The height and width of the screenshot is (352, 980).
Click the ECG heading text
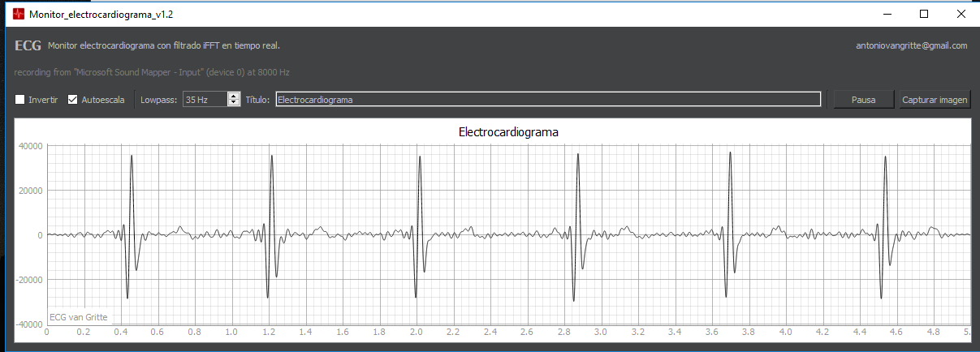click(28, 46)
